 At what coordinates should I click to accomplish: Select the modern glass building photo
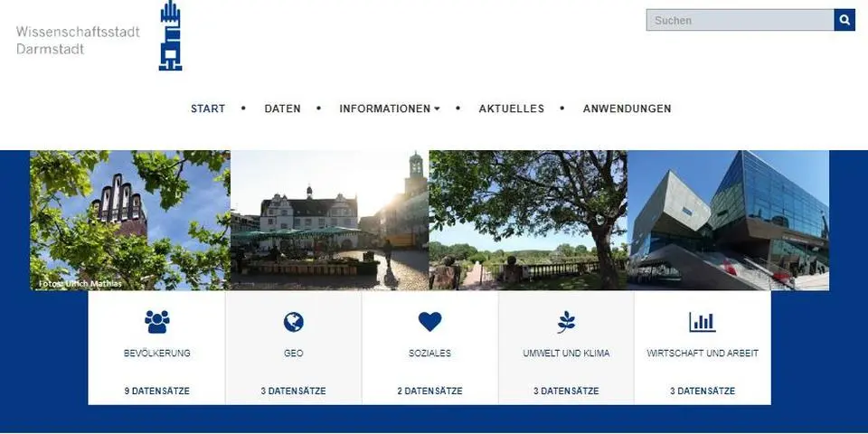pyautogui.click(x=728, y=220)
